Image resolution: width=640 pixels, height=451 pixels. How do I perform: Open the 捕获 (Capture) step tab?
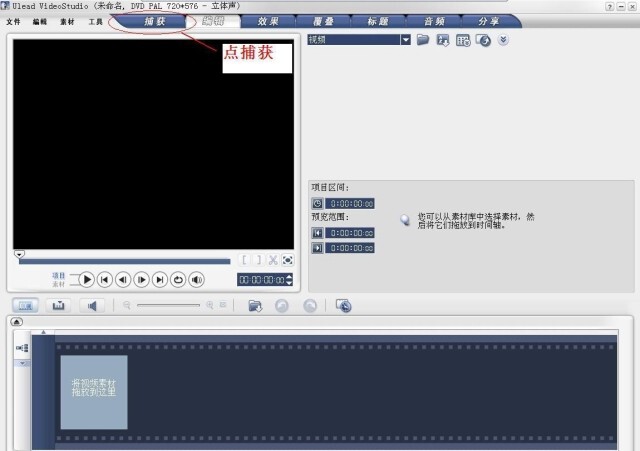tap(155, 21)
